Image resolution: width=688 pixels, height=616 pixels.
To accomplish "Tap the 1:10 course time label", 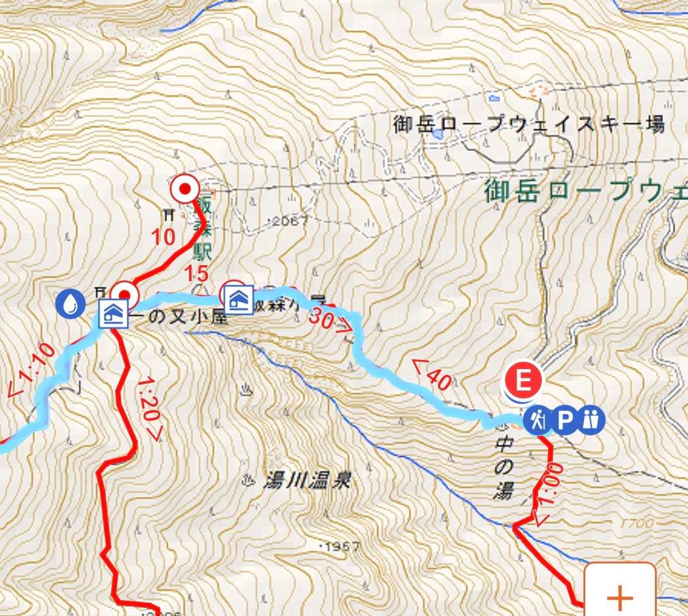I will pos(31,370).
